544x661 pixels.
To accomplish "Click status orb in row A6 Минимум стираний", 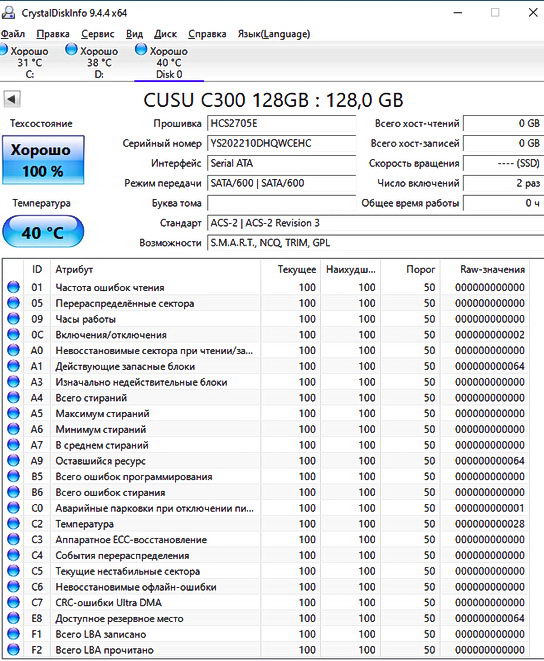I will pos(13,429).
